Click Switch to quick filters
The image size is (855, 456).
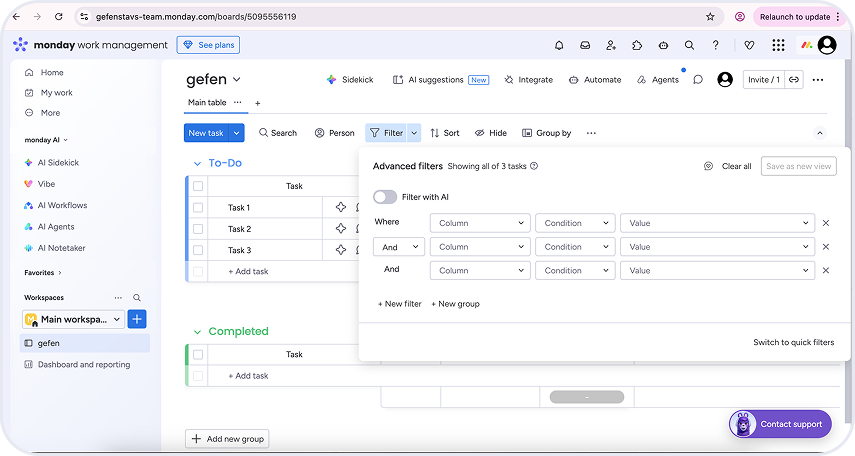click(x=793, y=342)
